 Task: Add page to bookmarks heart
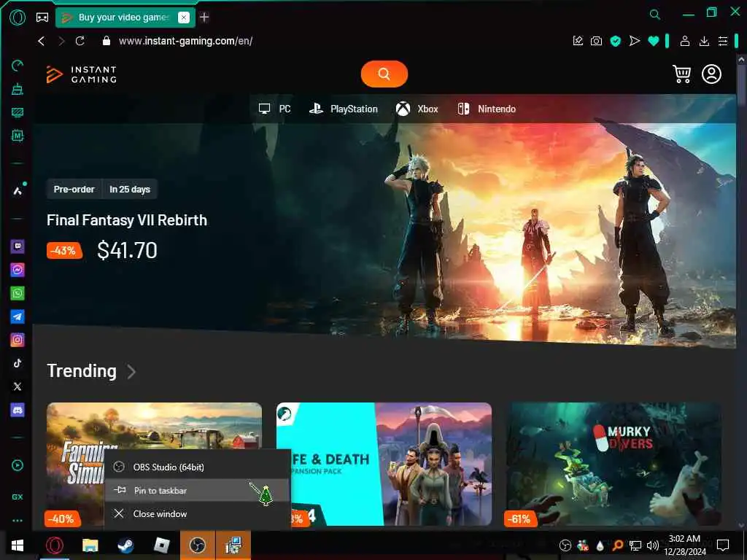[x=653, y=41]
